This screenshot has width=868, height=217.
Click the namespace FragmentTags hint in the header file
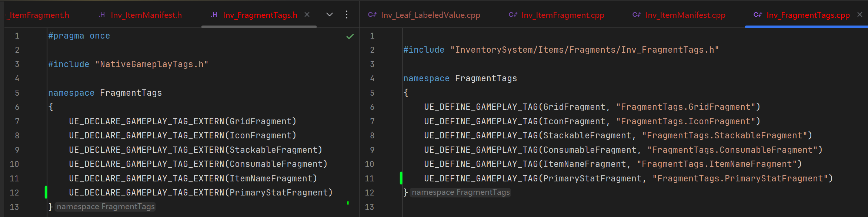(x=106, y=207)
